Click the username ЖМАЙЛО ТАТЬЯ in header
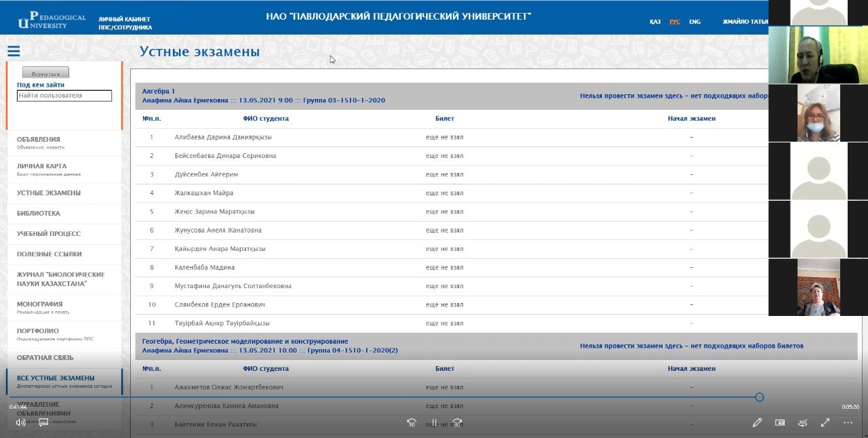 click(745, 22)
